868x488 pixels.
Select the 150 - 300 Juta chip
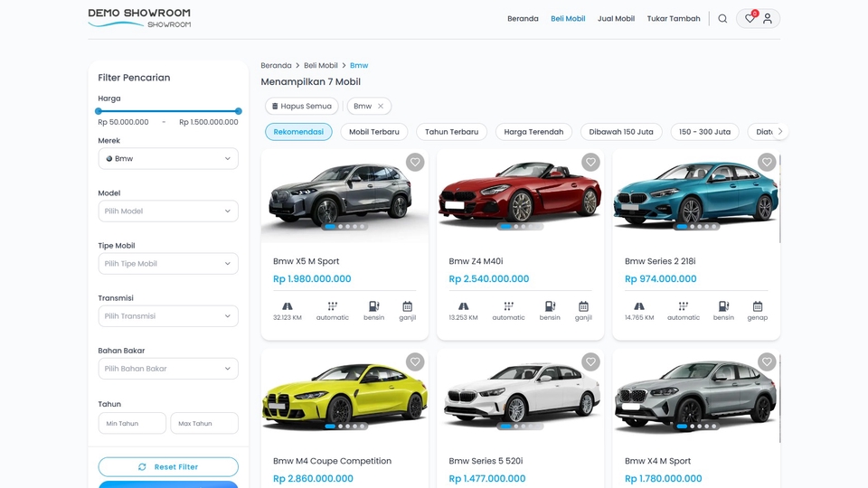click(704, 132)
